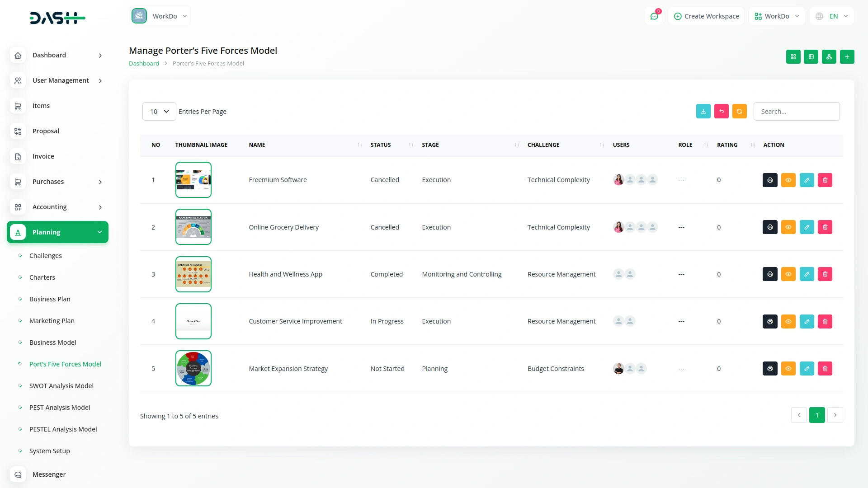Delete the Online Grocery Delivery entry
Viewport: 868px width, 488px height.
click(825, 227)
